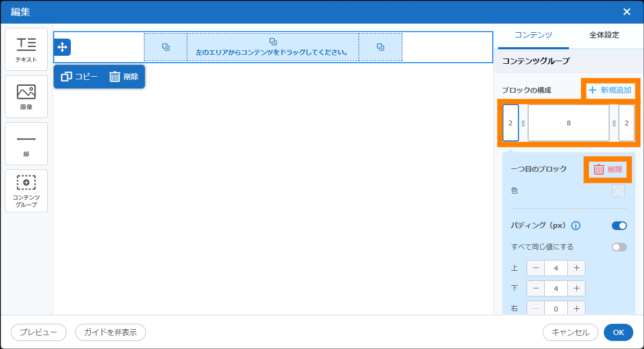Select the コンテンツグループ tool
The image size is (644, 349).
(x=26, y=191)
